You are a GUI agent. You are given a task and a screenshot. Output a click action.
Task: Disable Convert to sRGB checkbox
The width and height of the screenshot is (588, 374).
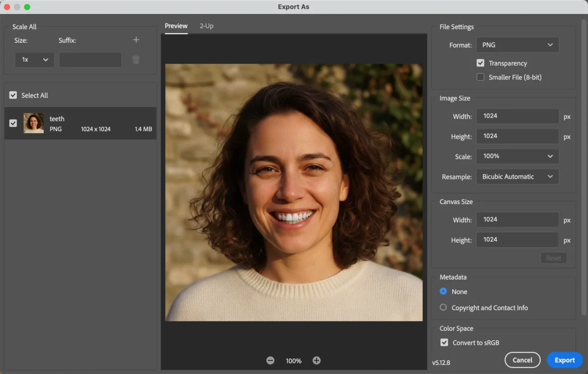(x=444, y=343)
